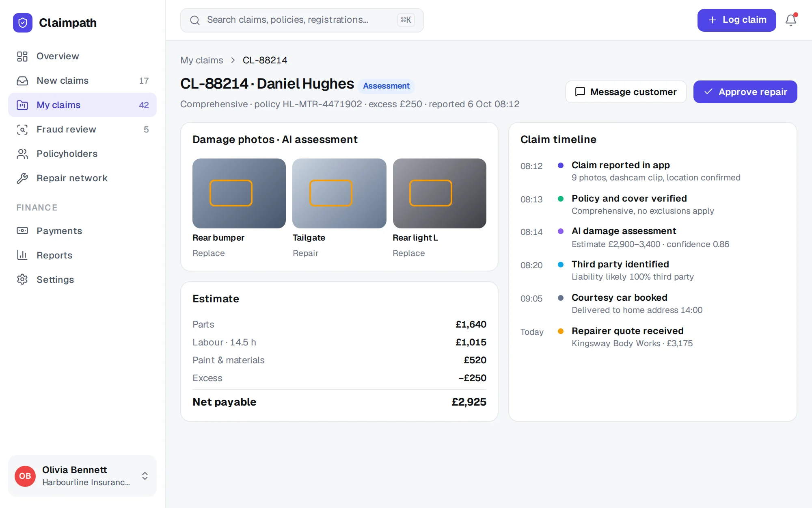Image resolution: width=812 pixels, height=508 pixels.
Task: Click the Net payable £2,925 amount
Action: (x=469, y=402)
